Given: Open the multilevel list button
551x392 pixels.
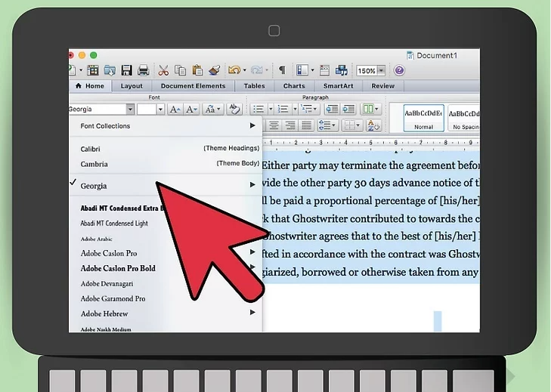Looking at the screenshot, I should click(x=309, y=110).
